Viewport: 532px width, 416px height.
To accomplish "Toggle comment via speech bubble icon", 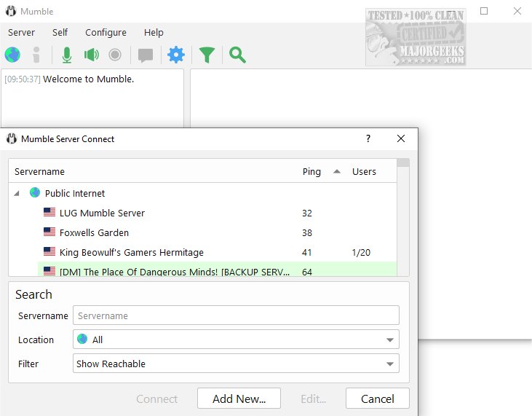I will click(146, 55).
